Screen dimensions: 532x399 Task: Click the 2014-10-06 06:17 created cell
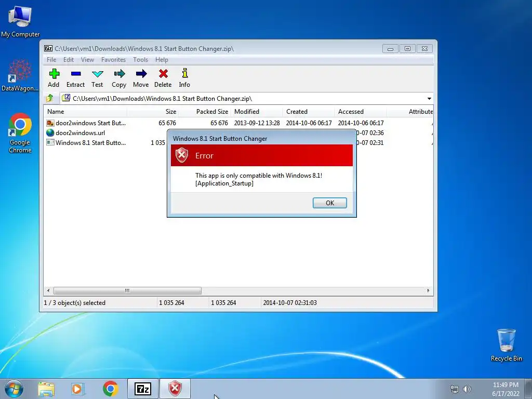pyautogui.click(x=309, y=123)
